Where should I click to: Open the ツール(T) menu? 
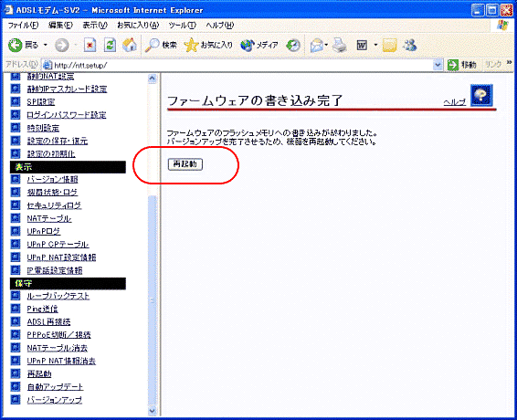click(x=183, y=25)
